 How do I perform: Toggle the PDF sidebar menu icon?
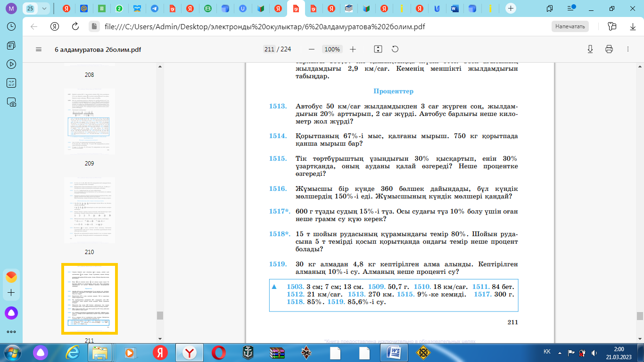39,49
